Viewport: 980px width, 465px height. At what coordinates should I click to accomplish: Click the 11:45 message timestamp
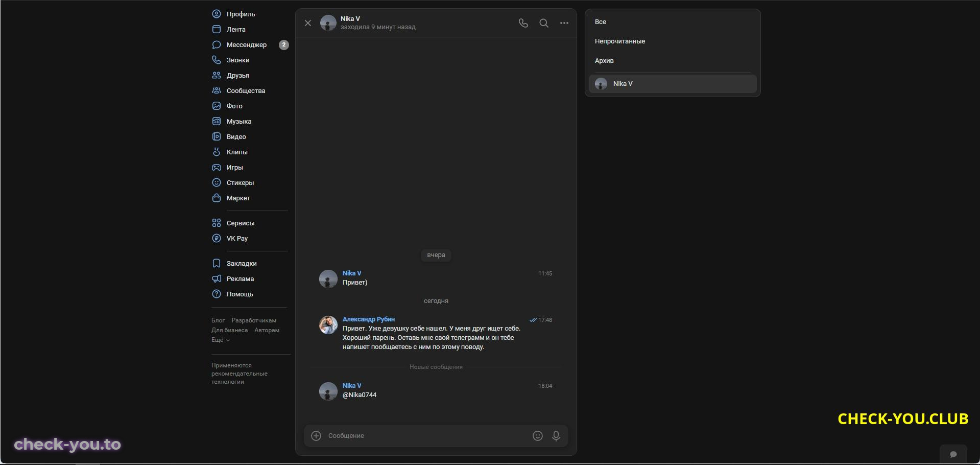[545, 273]
